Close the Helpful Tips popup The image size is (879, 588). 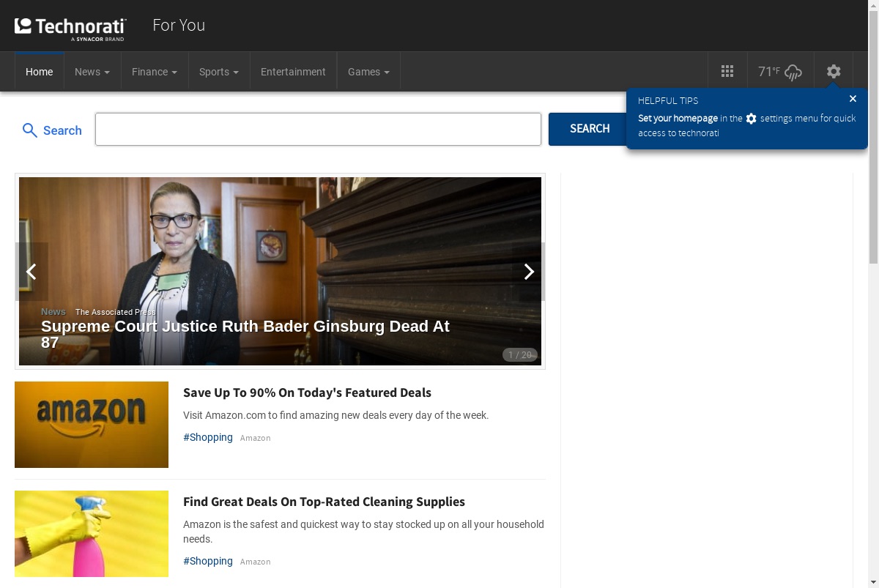click(x=853, y=99)
